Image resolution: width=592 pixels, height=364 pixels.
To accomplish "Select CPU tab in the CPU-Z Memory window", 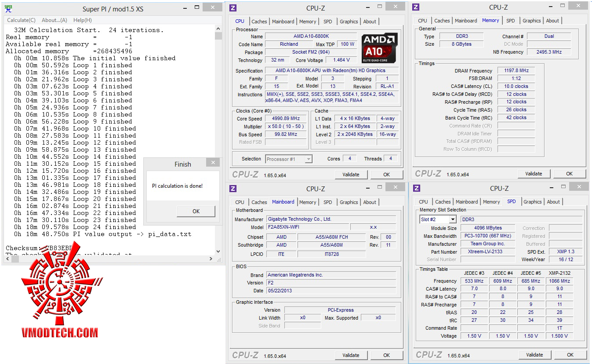I will click(x=423, y=21).
